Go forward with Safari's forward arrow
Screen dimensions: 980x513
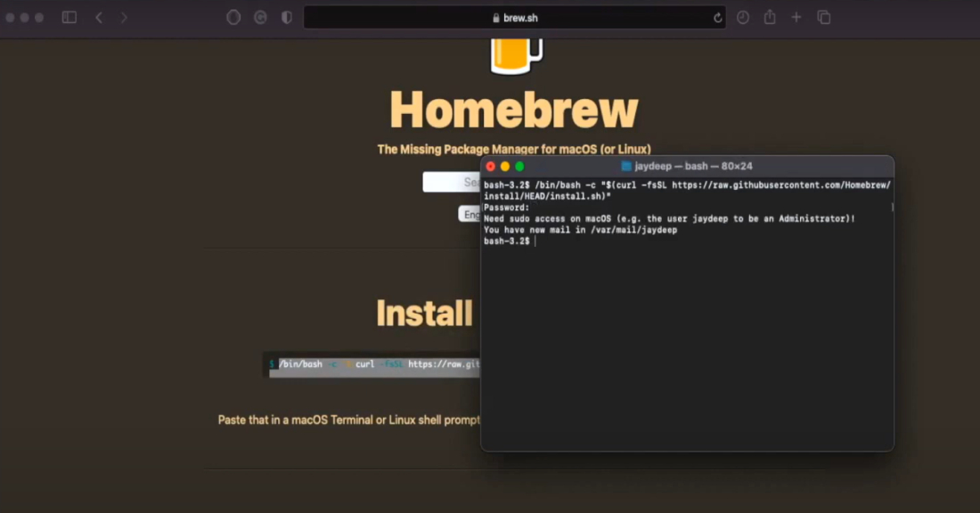tap(124, 18)
